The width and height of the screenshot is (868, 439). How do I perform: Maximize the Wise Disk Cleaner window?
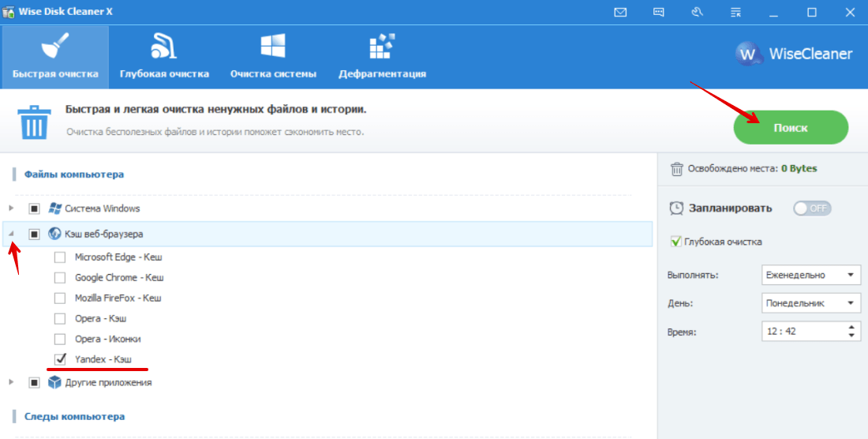point(811,12)
